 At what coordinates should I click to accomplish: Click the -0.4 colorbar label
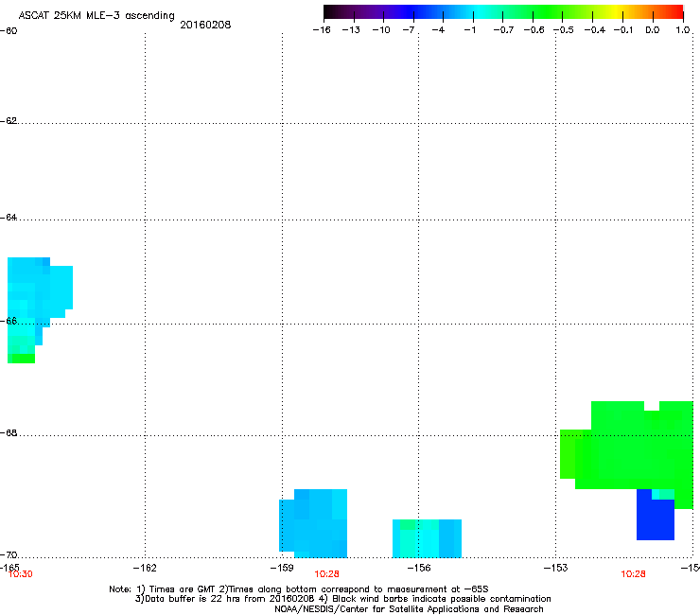[x=595, y=30]
